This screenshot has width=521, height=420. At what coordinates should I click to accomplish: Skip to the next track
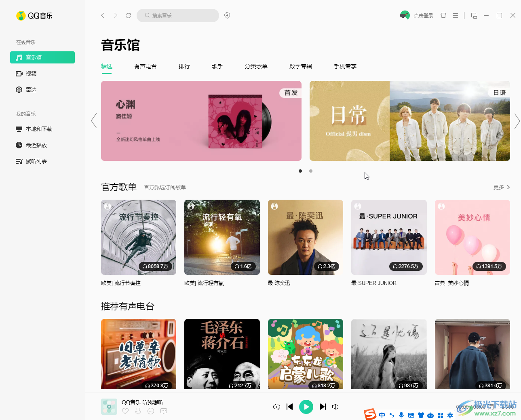323,407
